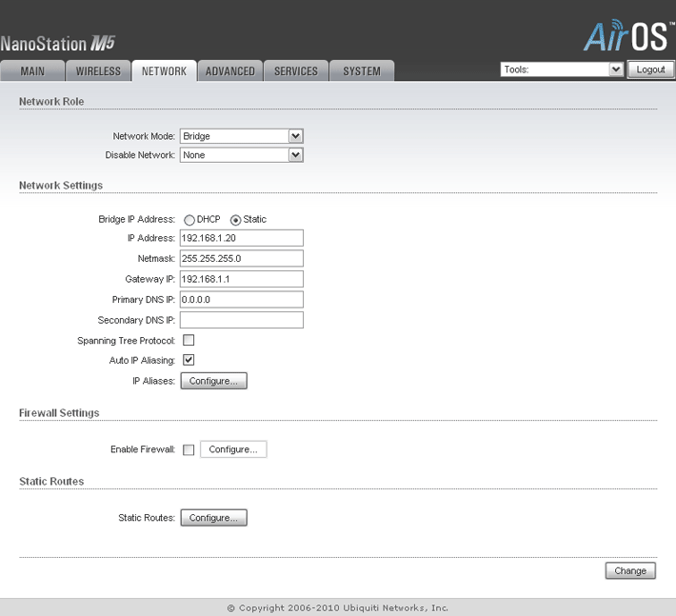Select the NETWORK tab

coord(165,71)
